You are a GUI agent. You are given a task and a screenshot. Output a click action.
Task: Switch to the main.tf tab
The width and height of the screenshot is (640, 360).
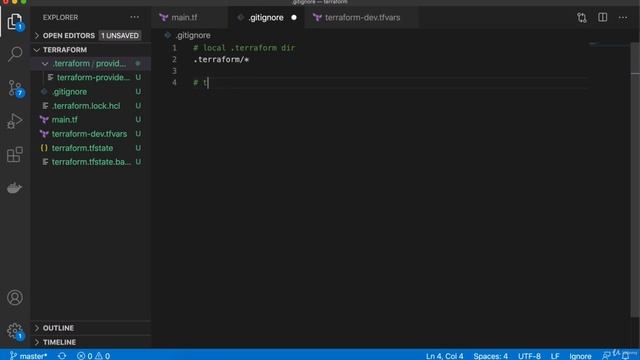click(x=184, y=18)
